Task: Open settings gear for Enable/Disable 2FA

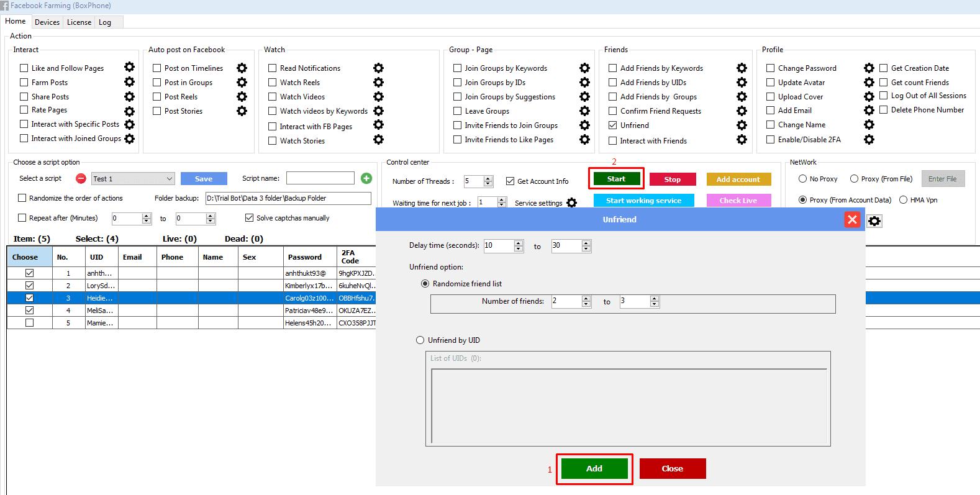Action: (x=869, y=139)
